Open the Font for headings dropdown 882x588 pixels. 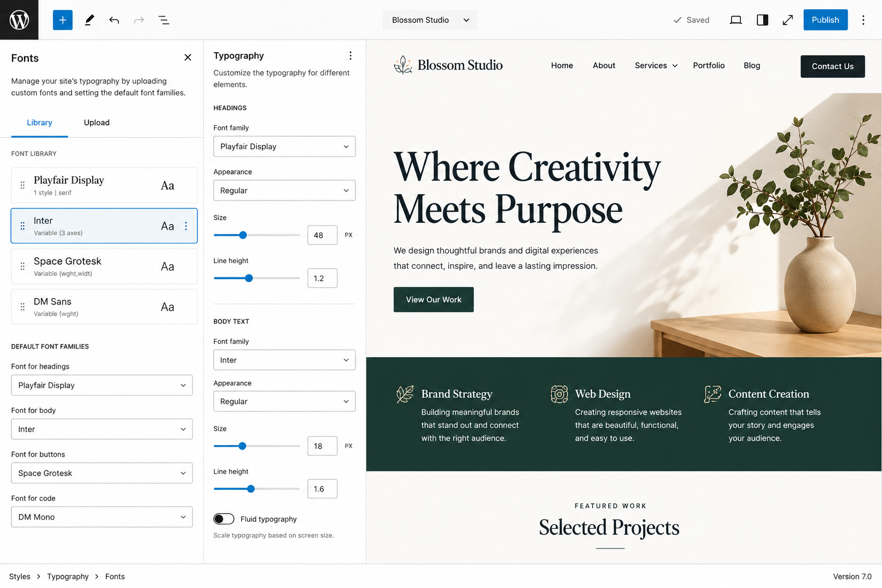(102, 385)
